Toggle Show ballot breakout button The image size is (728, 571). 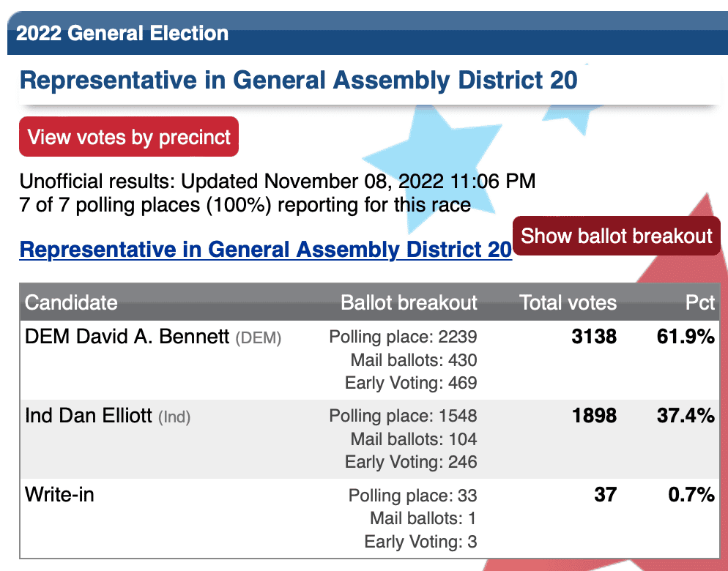(616, 236)
